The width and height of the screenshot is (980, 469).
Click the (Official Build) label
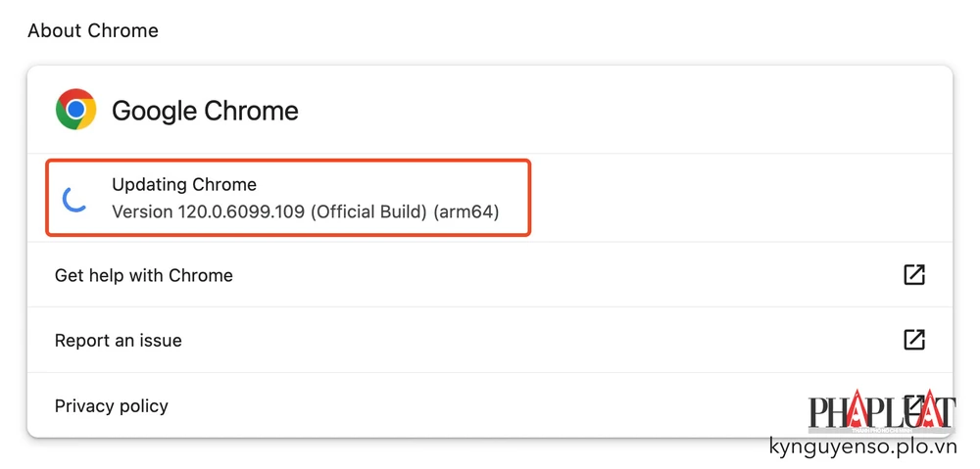[x=369, y=211]
